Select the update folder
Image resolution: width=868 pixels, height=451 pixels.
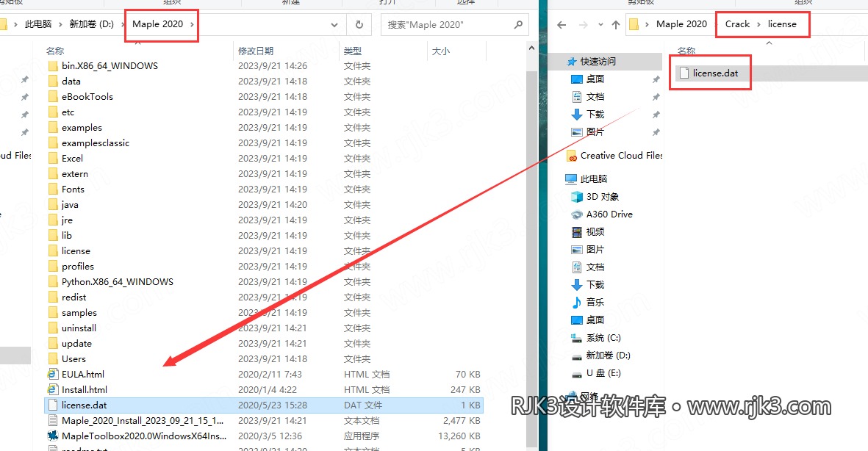pyautogui.click(x=77, y=344)
